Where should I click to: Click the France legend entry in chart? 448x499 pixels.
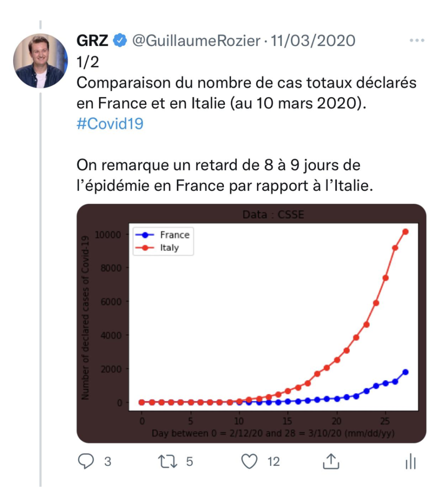pos(162,235)
